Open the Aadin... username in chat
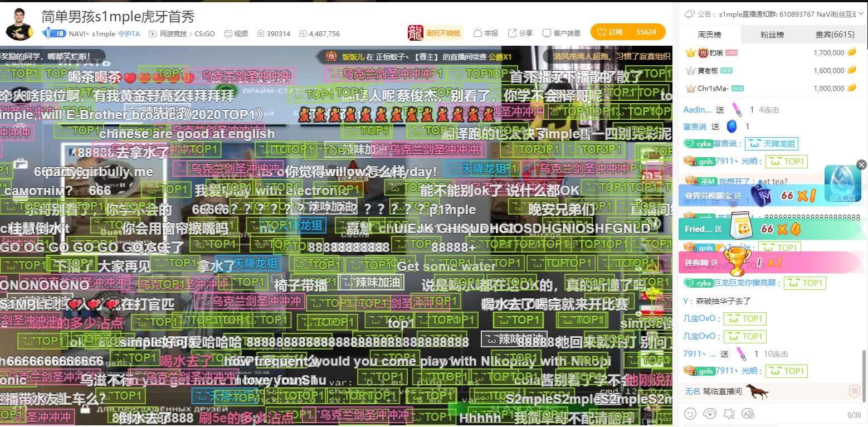This screenshot has height=427, width=868. (x=697, y=110)
